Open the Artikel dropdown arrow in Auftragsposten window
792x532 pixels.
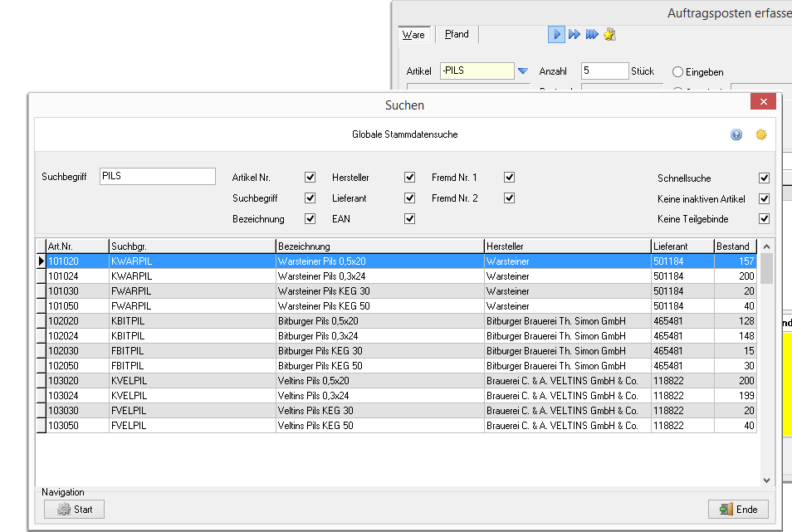coord(523,71)
